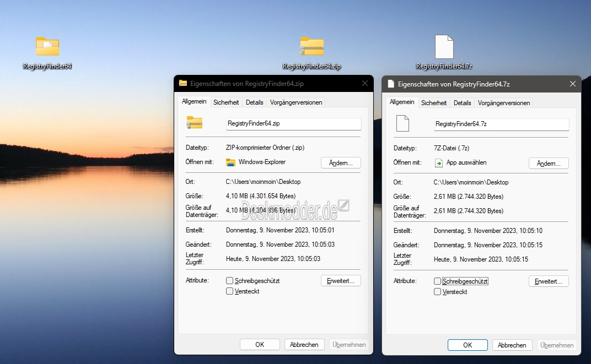
Task: Confirm 7z properties with OK
Action: [468, 345]
